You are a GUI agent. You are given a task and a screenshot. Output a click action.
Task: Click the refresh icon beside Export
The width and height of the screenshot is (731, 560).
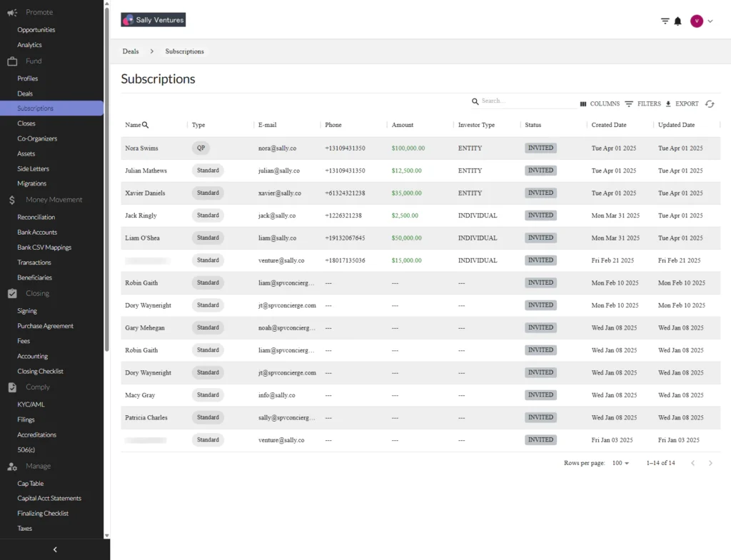[710, 104]
